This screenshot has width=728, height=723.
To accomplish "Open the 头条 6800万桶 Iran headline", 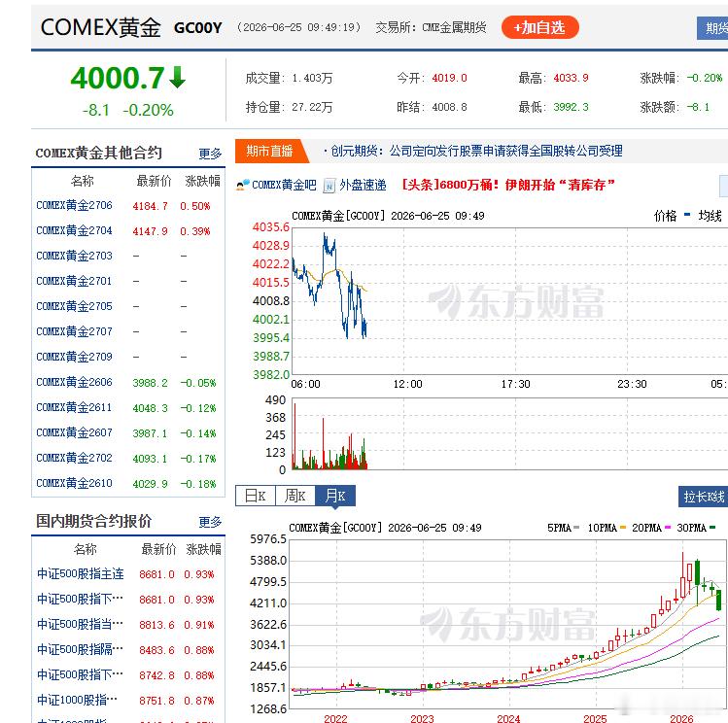I will coord(508,186).
